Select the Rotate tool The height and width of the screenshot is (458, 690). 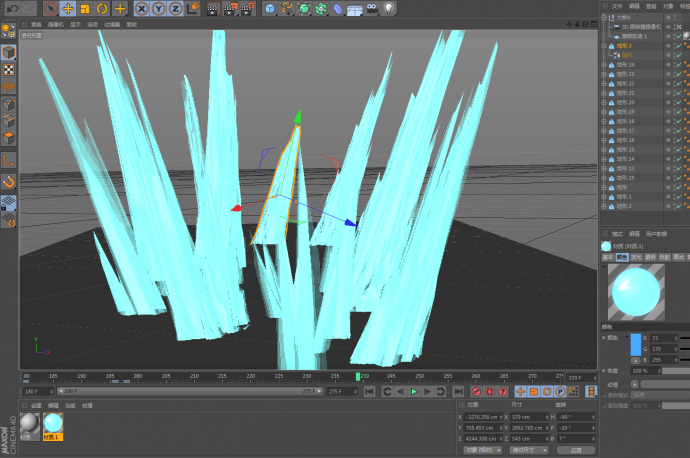pyautogui.click(x=102, y=8)
